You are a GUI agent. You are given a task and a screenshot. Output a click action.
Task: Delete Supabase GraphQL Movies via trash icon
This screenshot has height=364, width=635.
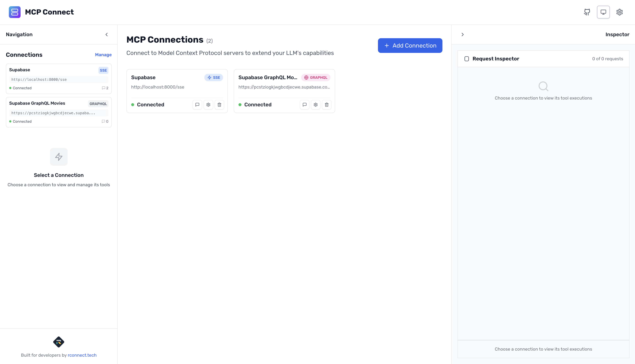coord(326,104)
